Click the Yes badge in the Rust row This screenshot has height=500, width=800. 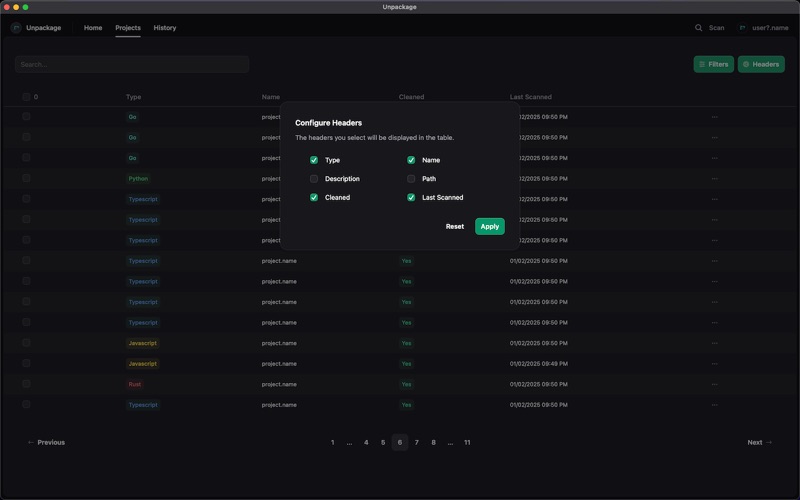406,384
